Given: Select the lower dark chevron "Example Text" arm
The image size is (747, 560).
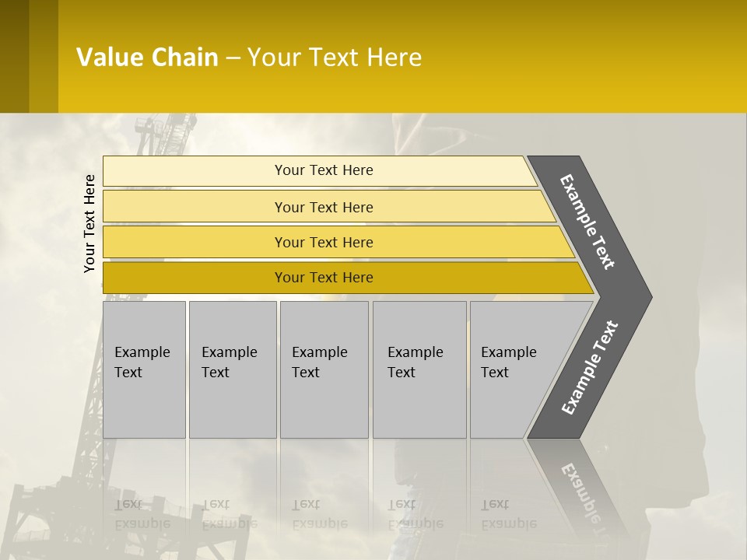Looking at the screenshot, I should point(590,367).
